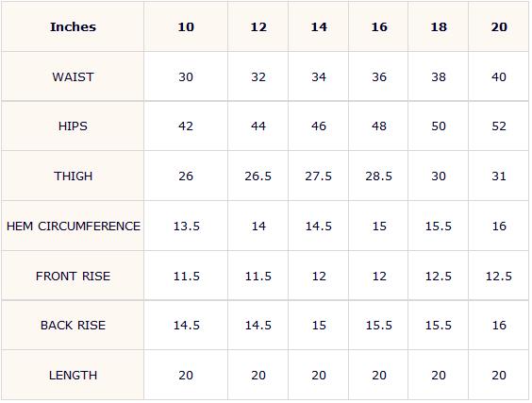Click back rise value 15 under size 14
532x403 pixels.
[x=318, y=325]
